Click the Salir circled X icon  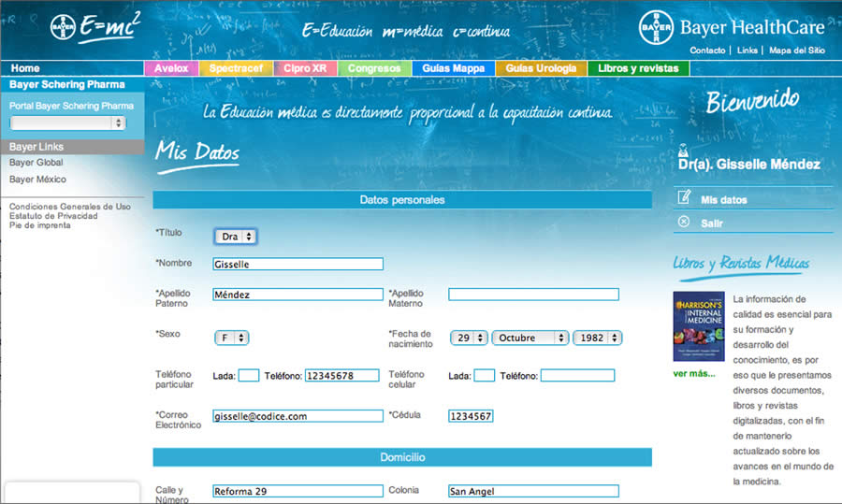click(684, 222)
